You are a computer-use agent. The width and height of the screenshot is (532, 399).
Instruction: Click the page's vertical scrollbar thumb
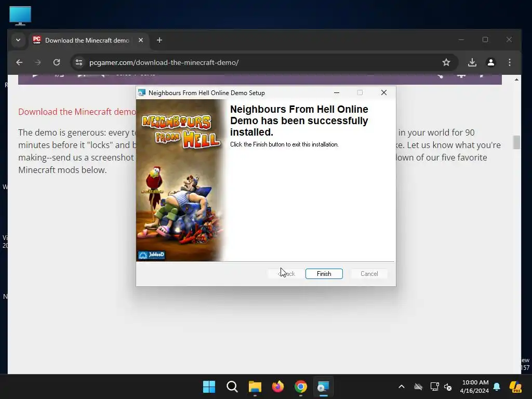click(x=516, y=142)
